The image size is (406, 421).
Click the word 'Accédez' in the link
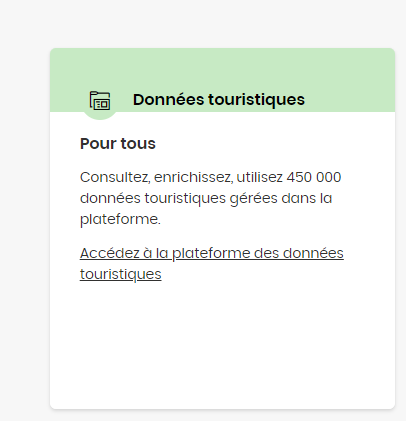click(110, 253)
